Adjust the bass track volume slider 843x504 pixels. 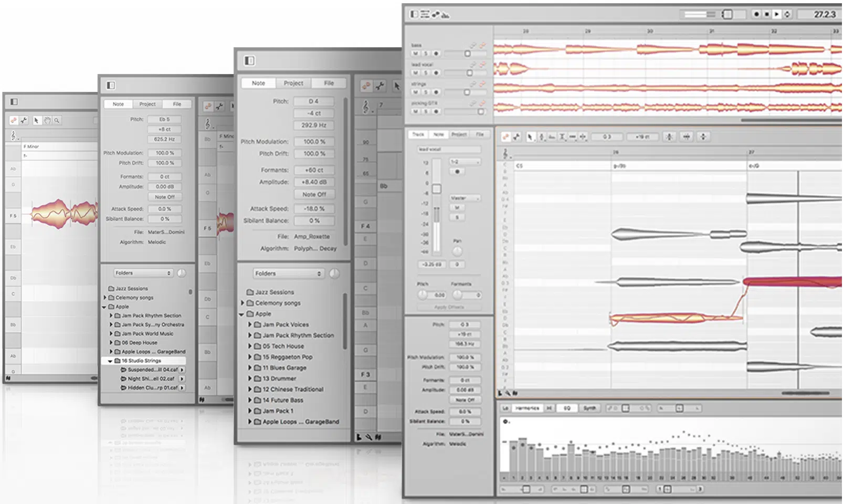tap(467, 54)
